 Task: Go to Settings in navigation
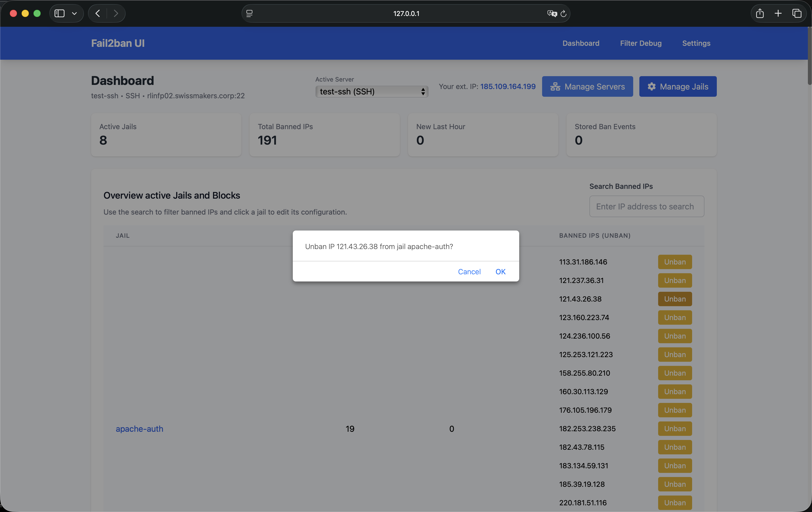(696, 43)
